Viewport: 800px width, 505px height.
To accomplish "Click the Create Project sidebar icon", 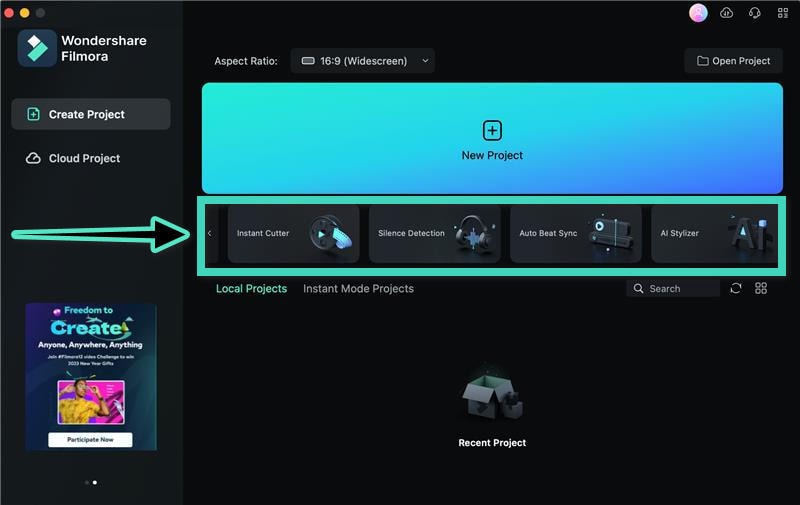I will tap(33, 114).
